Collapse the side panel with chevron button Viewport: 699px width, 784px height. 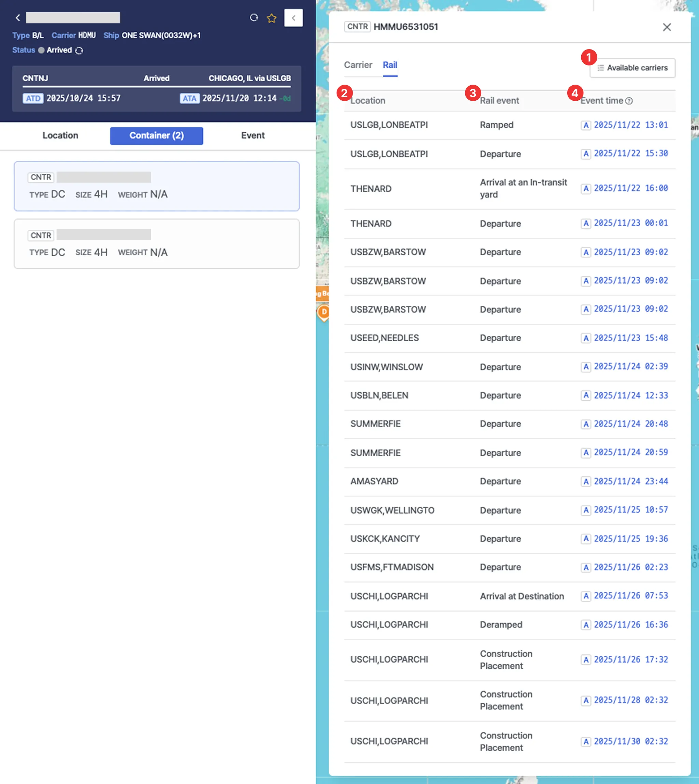pos(294,18)
